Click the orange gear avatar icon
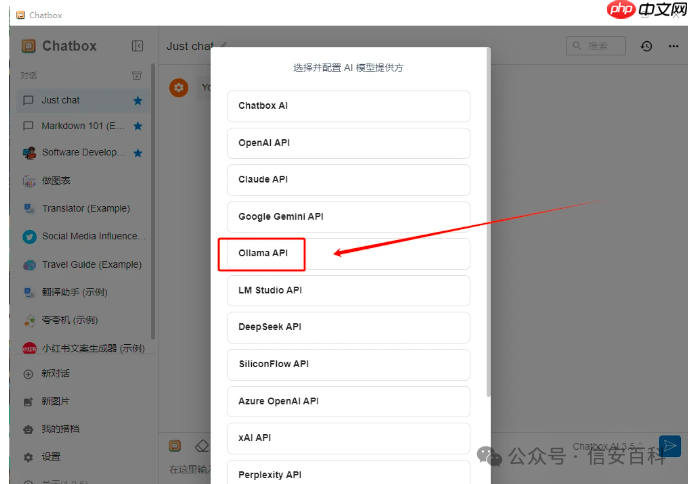The image size is (688, 484). point(179,88)
